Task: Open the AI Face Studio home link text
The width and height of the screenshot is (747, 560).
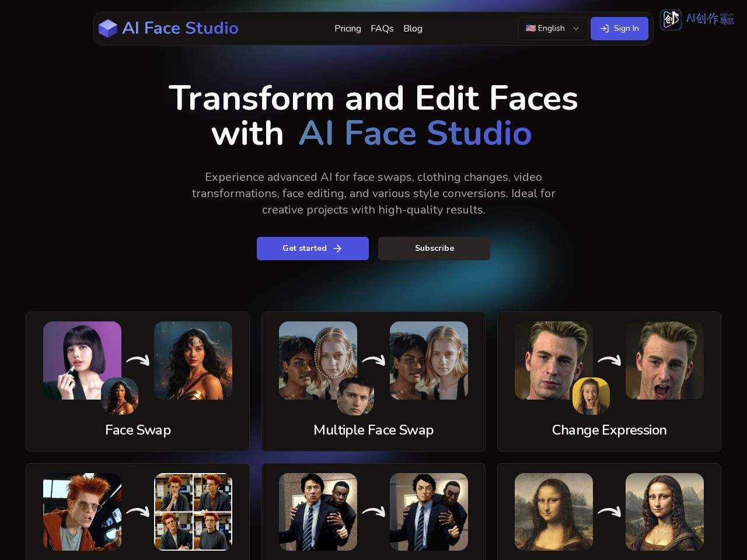Action: [x=180, y=28]
